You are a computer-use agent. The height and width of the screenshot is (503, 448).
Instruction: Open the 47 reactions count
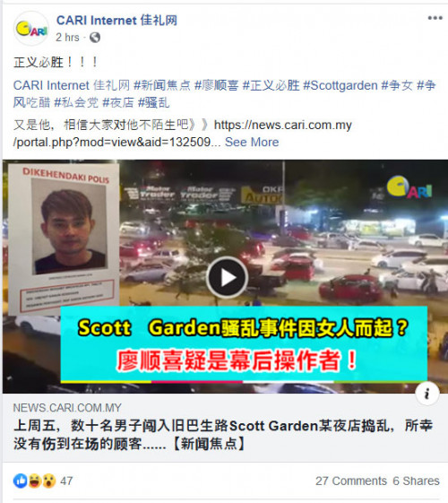point(66,481)
